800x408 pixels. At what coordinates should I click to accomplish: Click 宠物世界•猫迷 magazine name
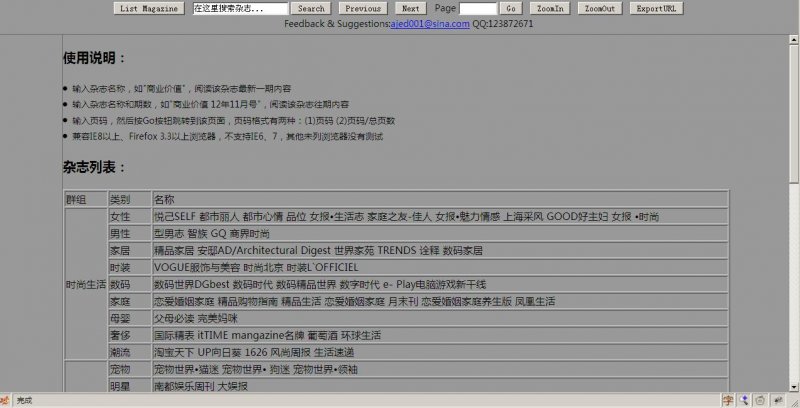tap(186, 369)
